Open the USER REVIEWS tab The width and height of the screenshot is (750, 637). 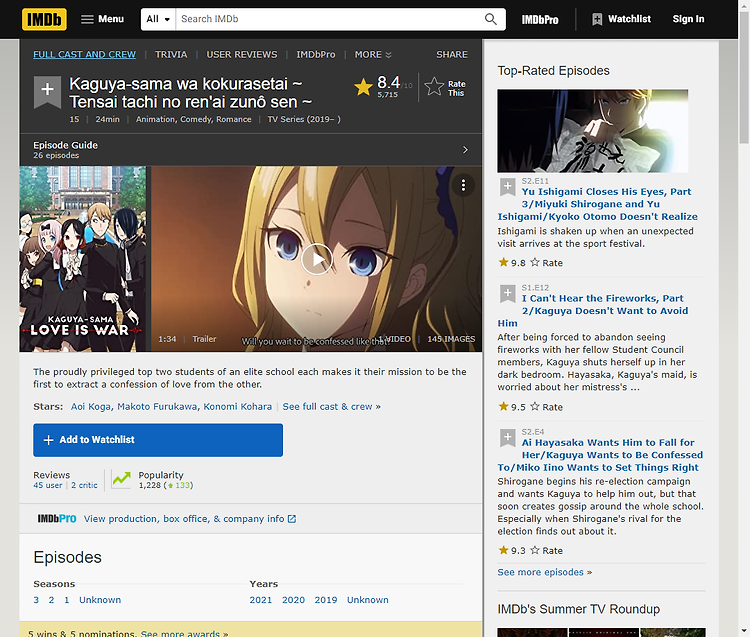pyautogui.click(x=242, y=55)
